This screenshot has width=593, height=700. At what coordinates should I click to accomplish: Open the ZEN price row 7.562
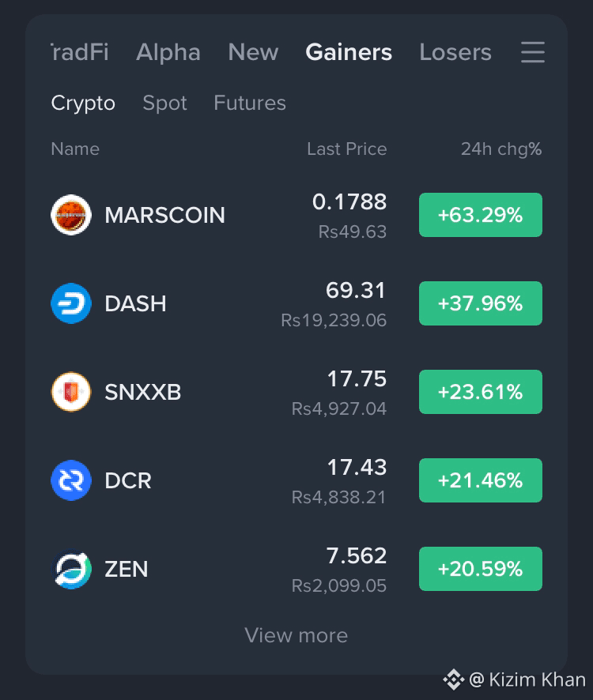pyautogui.click(x=296, y=569)
